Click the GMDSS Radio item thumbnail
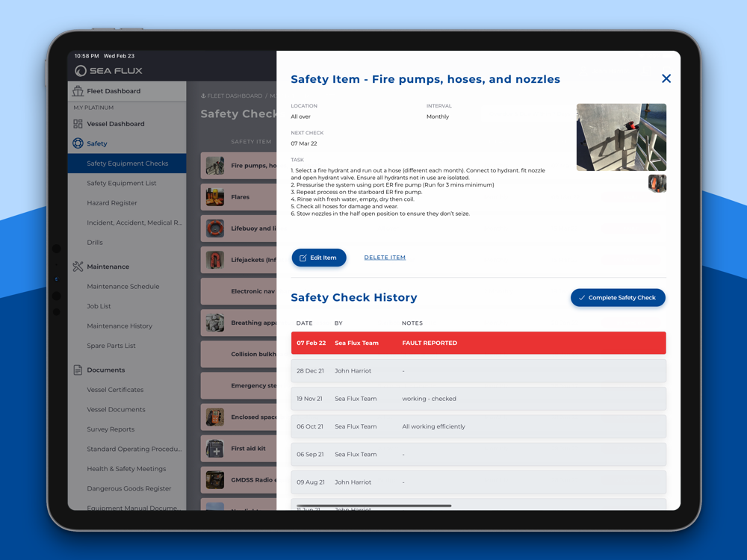747x560 pixels. click(x=215, y=480)
